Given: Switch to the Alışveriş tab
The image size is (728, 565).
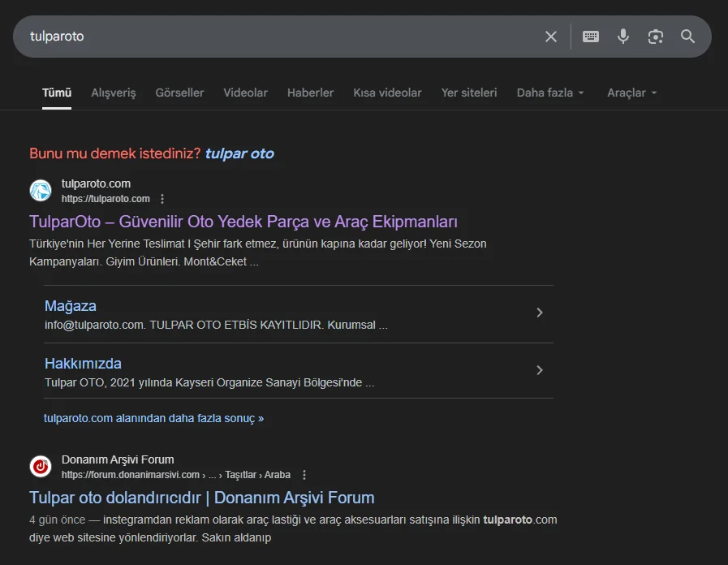Looking at the screenshot, I should 114,93.
